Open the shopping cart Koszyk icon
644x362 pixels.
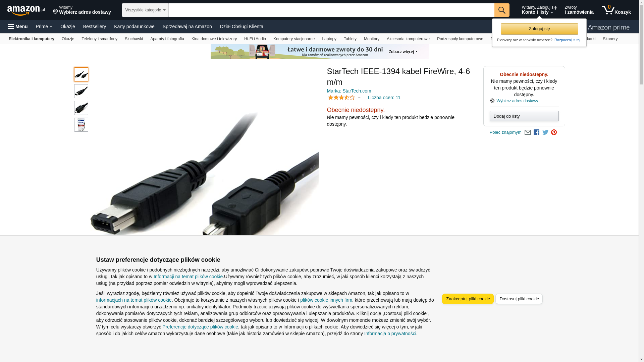pyautogui.click(x=616, y=10)
